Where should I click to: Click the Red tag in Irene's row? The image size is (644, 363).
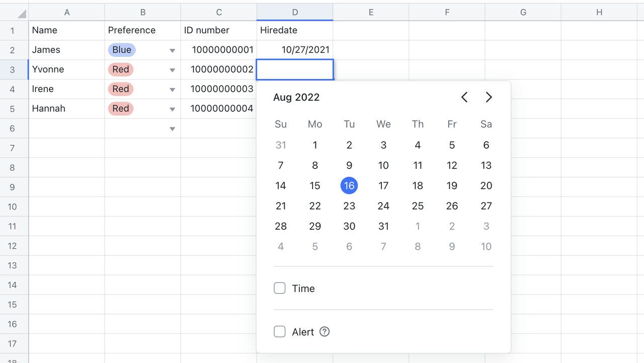(121, 89)
